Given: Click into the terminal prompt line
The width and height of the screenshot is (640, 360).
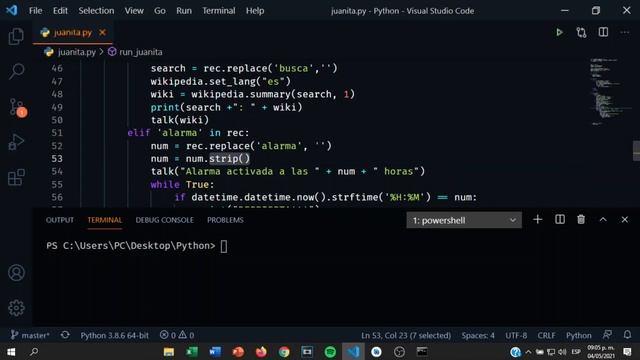Looking at the screenshot, I should click(x=137, y=246).
